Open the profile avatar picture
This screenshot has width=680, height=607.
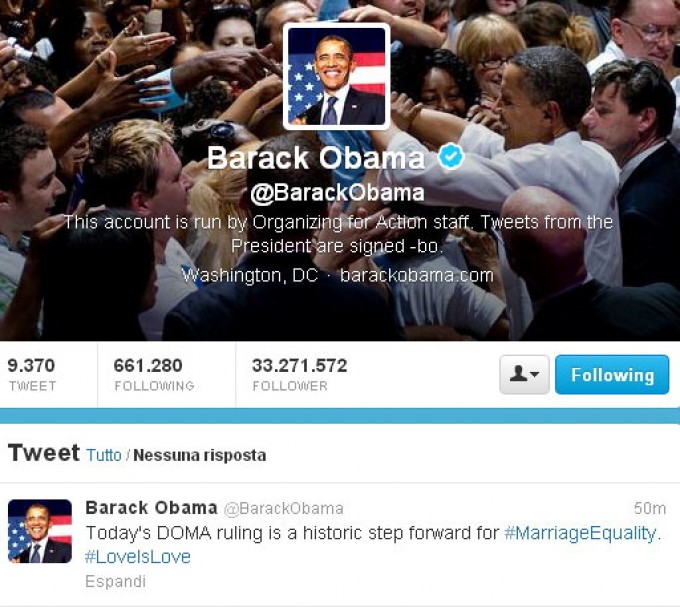click(337, 76)
